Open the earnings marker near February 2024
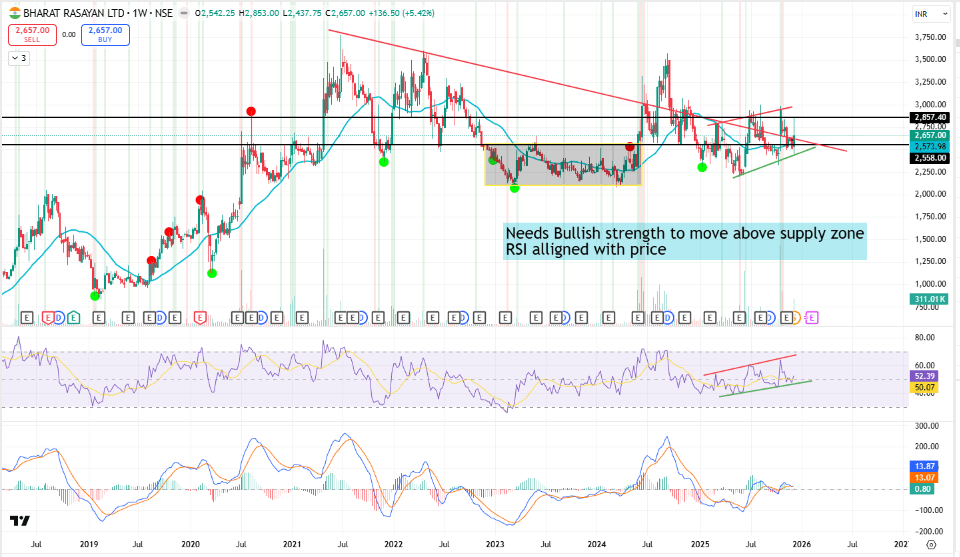This screenshot has width=960, height=557. coord(608,318)
